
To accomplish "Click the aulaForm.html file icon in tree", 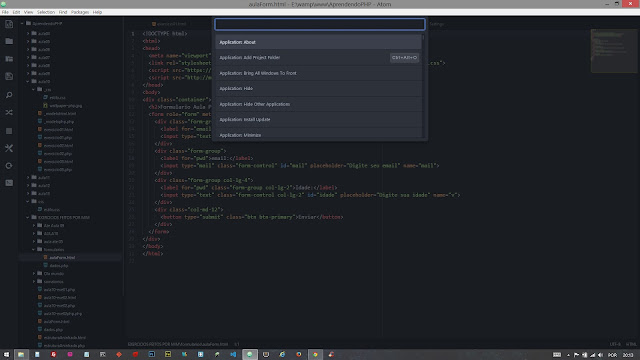I will pos(45,258).
